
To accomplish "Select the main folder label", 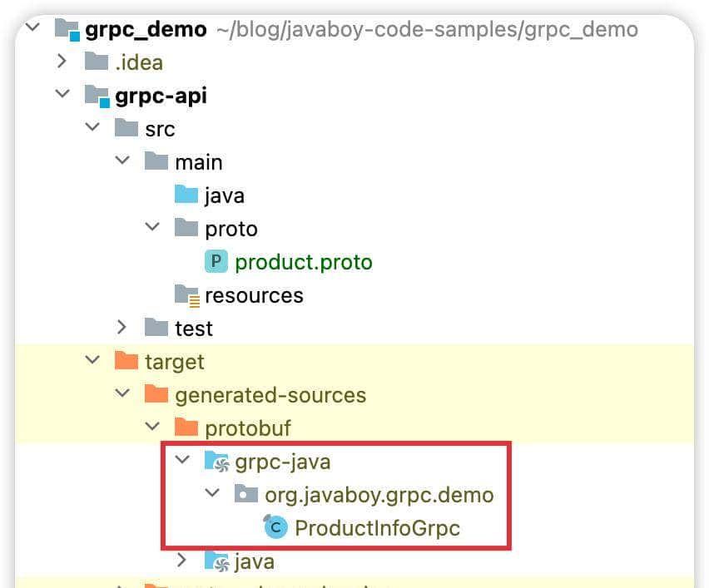I will pos(198,162).
